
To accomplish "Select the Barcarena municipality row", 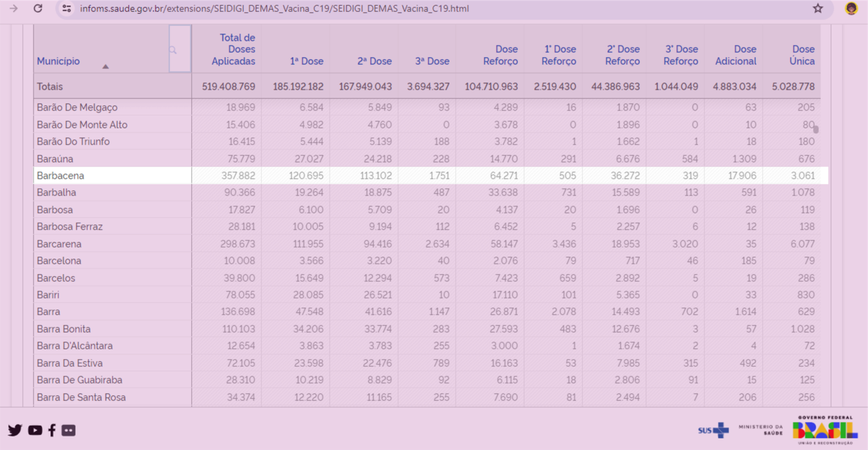I will point(59,244).
